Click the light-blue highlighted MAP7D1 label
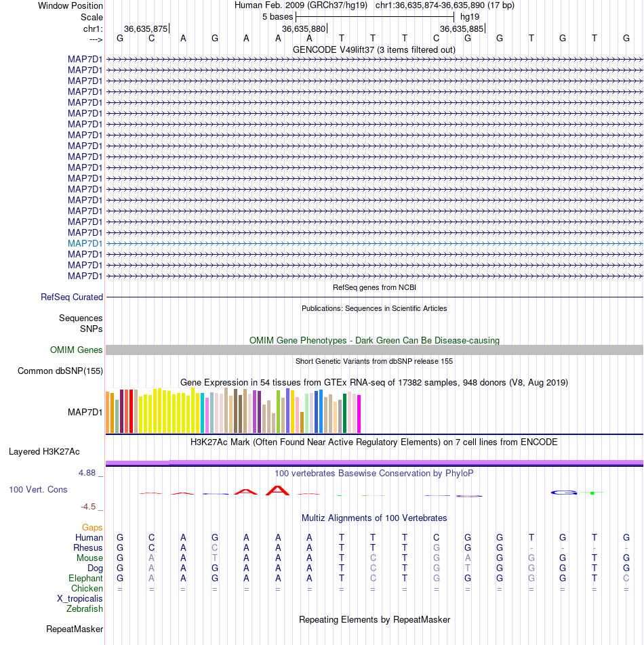This screenshot has height=645, width=644. [x=85, y=243]
